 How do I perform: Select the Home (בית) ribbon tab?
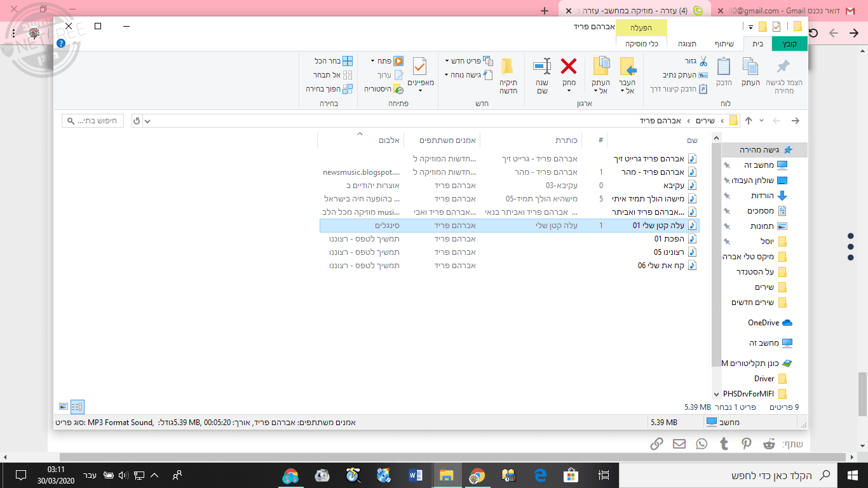coord(757,43)
